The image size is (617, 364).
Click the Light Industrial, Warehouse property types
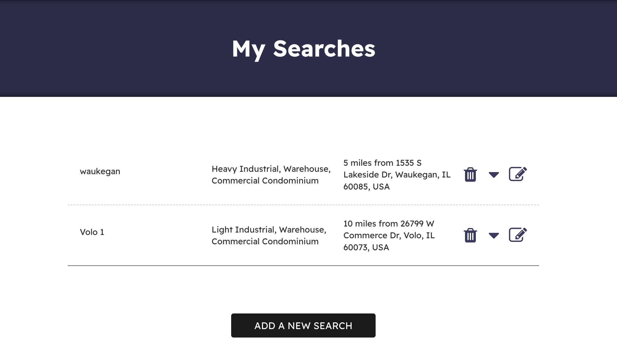pos(269,230)
